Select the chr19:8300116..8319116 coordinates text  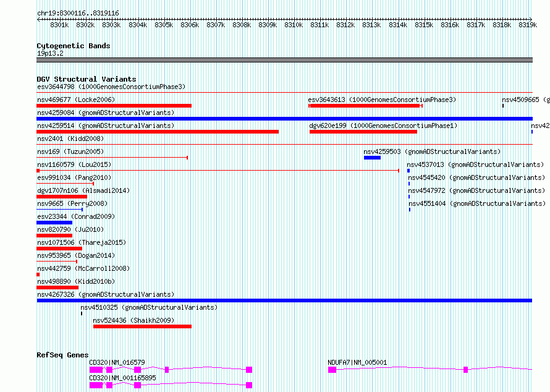pos(78,14)
